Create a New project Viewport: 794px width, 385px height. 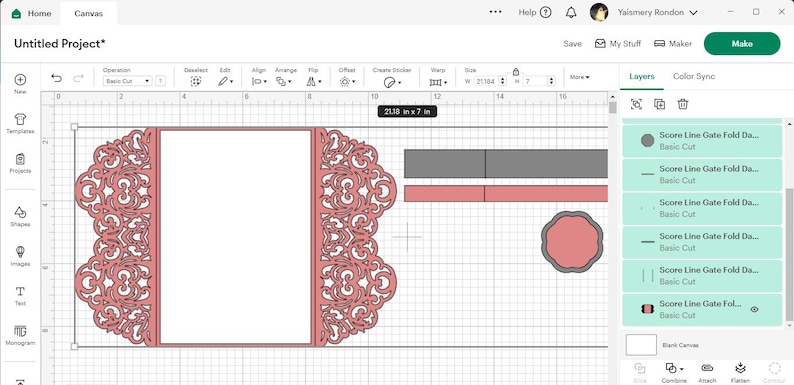20,84
